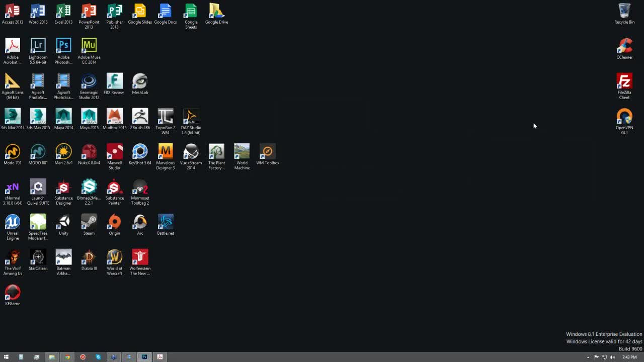Click the ZBrush 4R6 icon

pyautogui.click(x=140, y=120)
